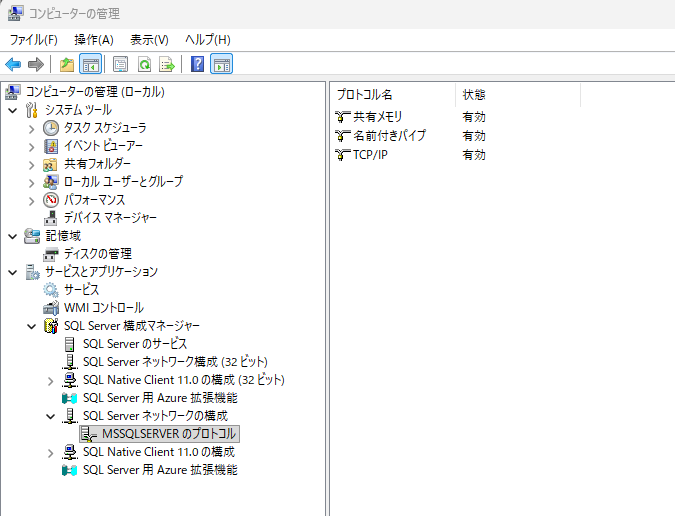Click the Properties toolbar icon
Screen dimensions: 675x516
tap(120, 65)
